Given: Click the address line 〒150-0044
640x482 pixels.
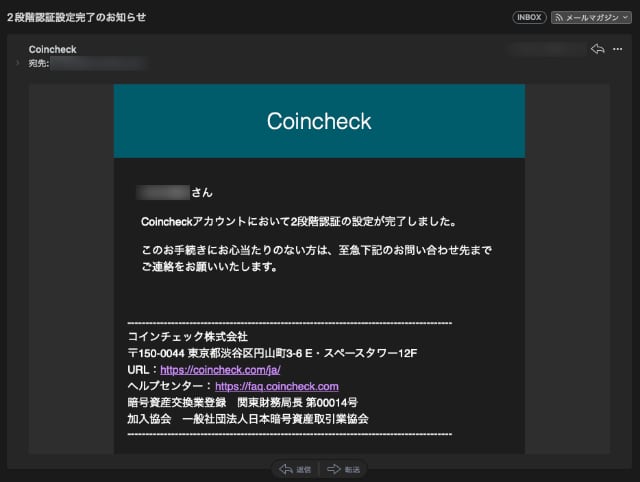Looking at the screenshot, I should (272, 353).
